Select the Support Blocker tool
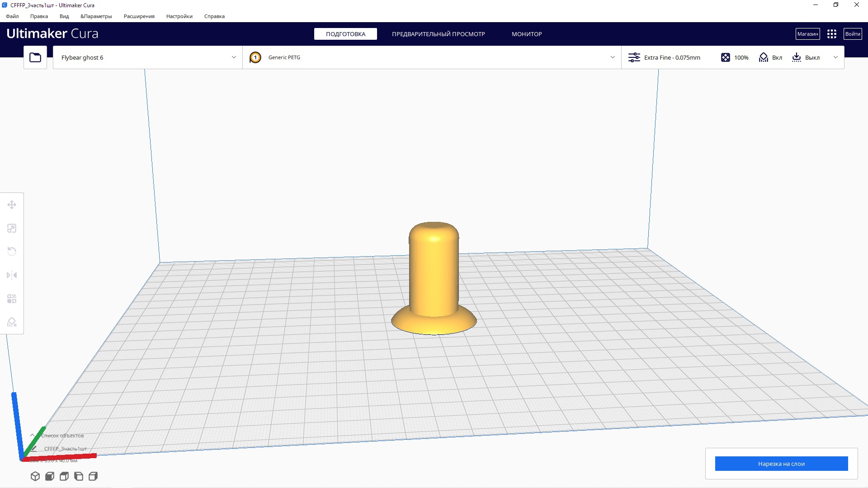The image size is (868, 488). tap(12, 322)
